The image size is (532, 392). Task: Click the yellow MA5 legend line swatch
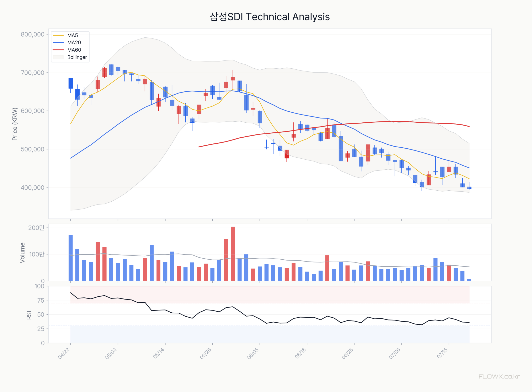pos(58,35)
